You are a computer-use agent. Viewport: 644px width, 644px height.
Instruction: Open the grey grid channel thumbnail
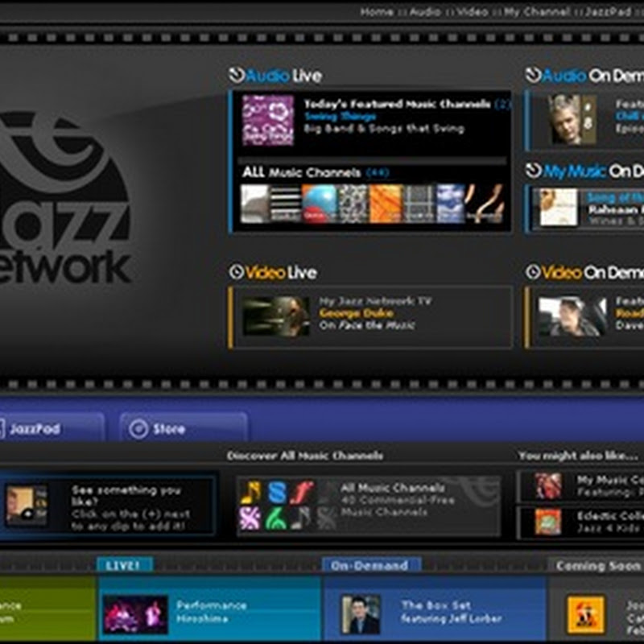point(419,204)
